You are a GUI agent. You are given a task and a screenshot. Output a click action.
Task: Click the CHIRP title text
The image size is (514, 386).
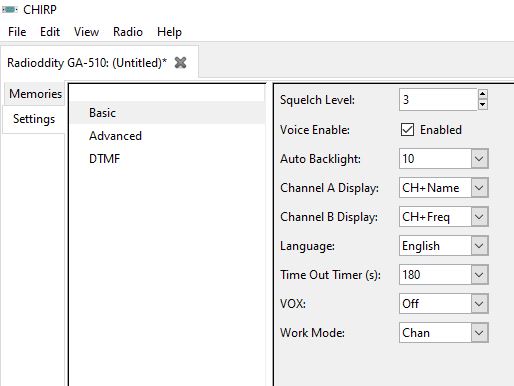point(40,10)
